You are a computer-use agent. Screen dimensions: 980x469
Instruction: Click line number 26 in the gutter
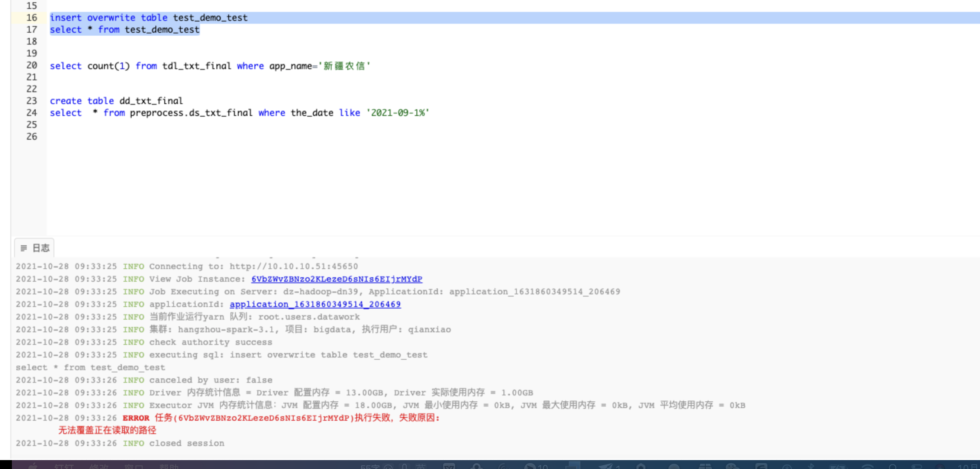click(x=32, y=136)
